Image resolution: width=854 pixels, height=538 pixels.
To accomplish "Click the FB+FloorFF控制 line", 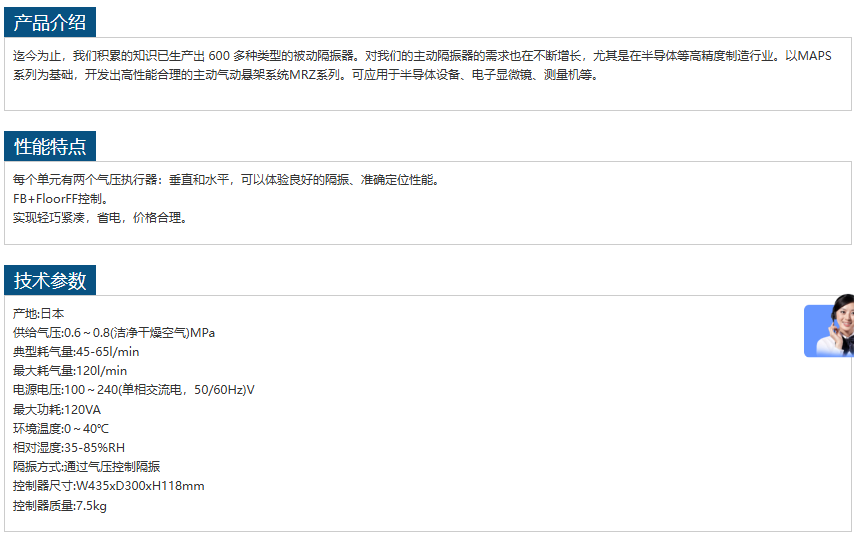I will coord(60,199).
